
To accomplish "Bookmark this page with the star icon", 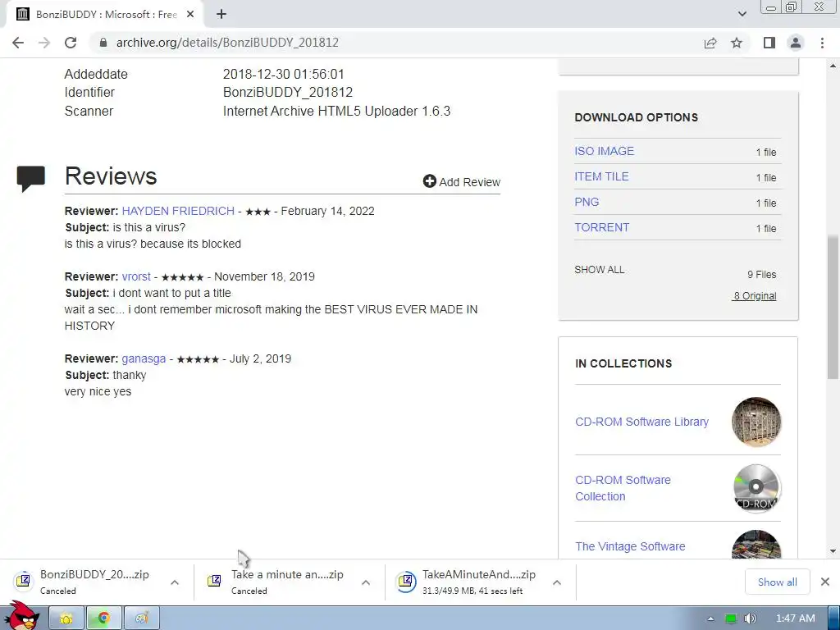I will tap(737, 43).
